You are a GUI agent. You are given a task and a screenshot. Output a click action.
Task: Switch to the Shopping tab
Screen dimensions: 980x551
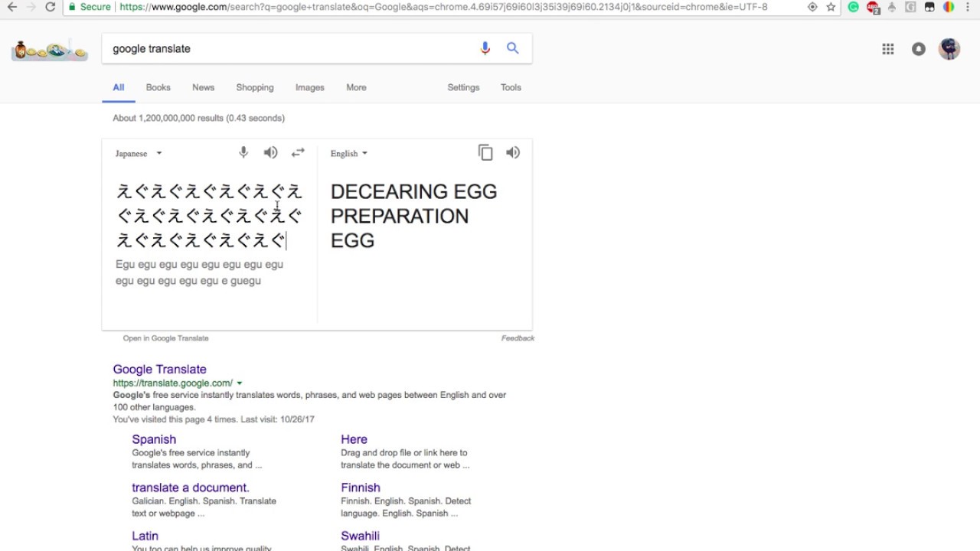click(255, 87)
